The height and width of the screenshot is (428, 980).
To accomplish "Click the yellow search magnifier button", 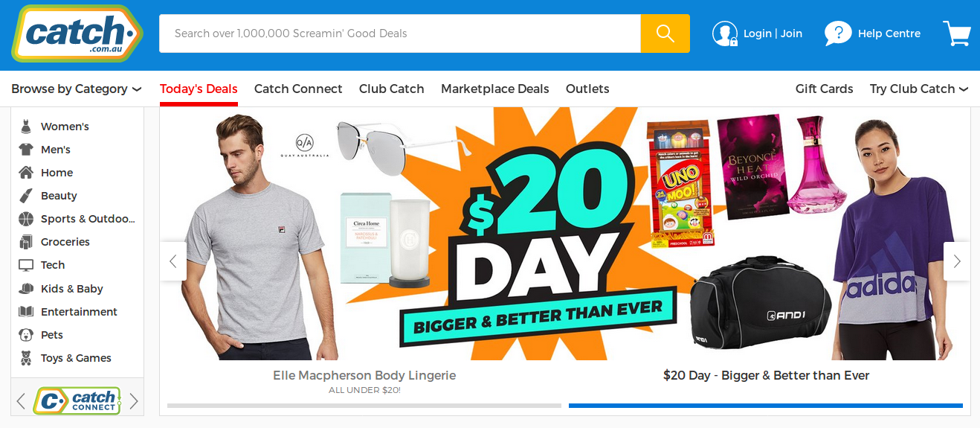I will [665, 33].
